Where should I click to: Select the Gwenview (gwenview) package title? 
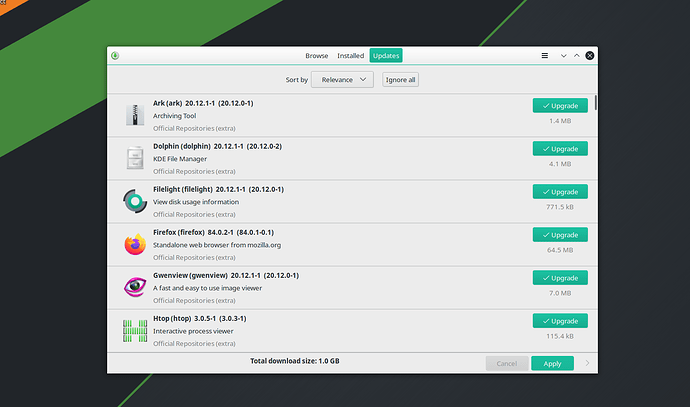click(226, 275)
